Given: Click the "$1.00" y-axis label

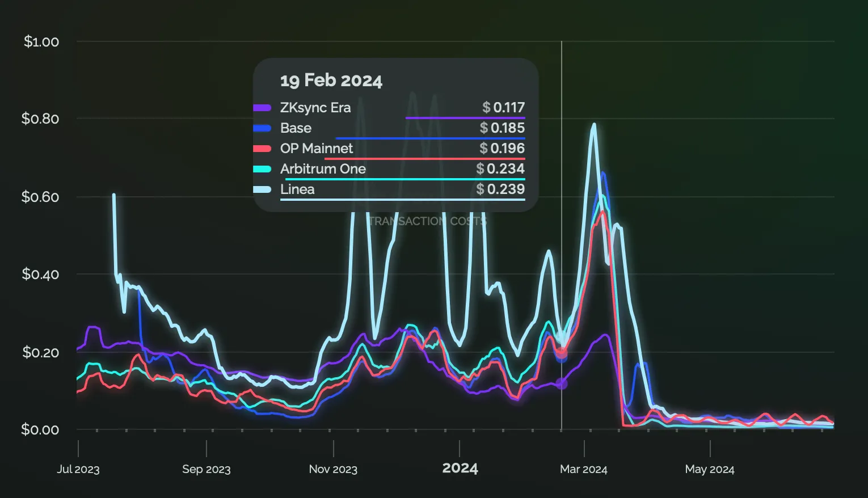Looking at the screenshot, I should (x=41, y=42).
